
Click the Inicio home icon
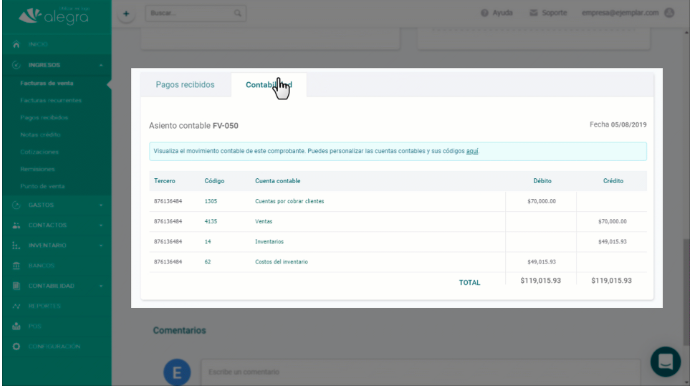[x=16, y=44]
